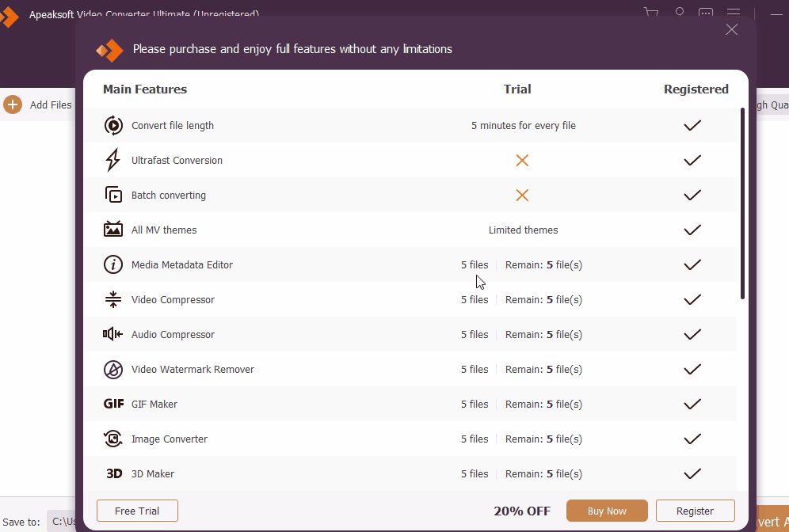Click the Registered checkmark for All MV themes
789x532 pixels.
(692, 230)
